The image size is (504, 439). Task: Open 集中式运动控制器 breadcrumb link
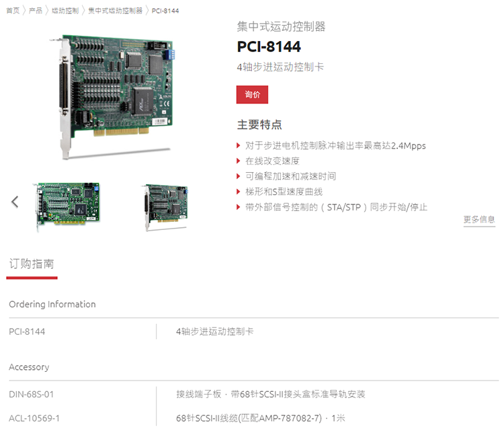115,11
